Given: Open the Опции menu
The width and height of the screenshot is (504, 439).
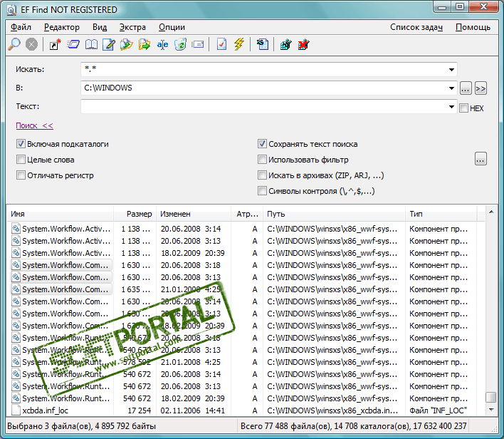Looking at the screenshot, I should [172, 27].
